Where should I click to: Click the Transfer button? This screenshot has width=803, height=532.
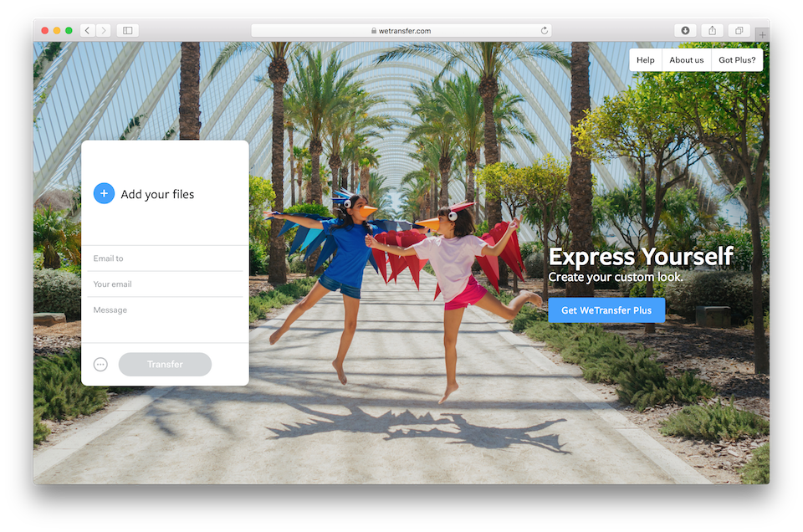pyautogui.click(x=165, y=365)
